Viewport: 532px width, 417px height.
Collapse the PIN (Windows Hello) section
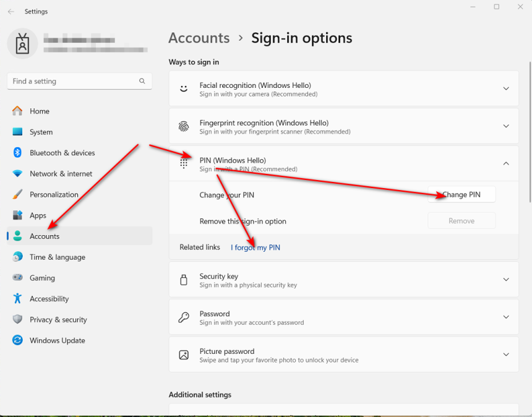point(505,164)
